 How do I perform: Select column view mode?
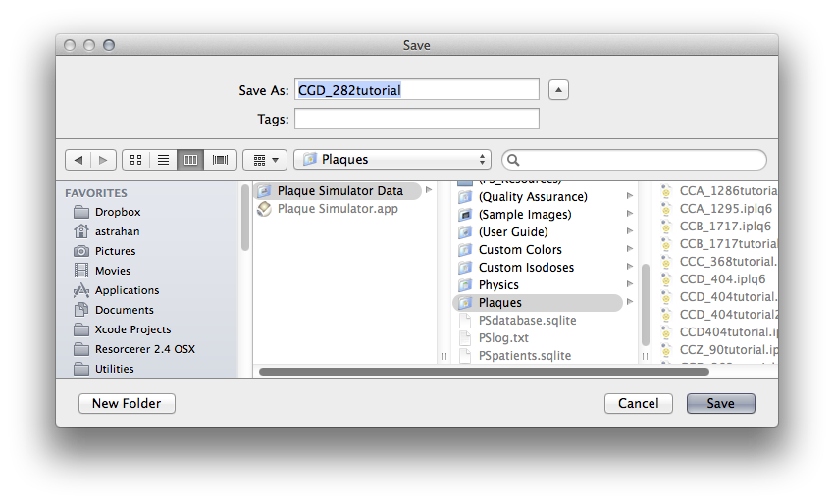click(x=191, y=159)
